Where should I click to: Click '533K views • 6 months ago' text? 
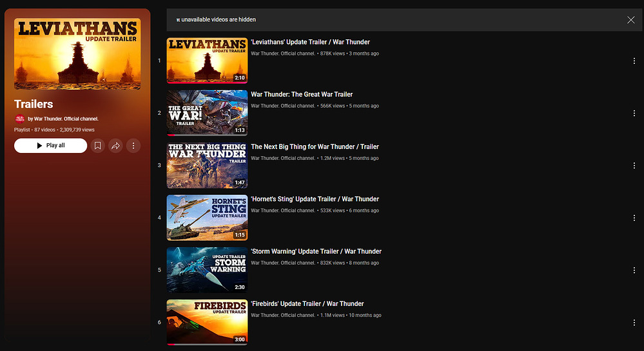point(349,210)
